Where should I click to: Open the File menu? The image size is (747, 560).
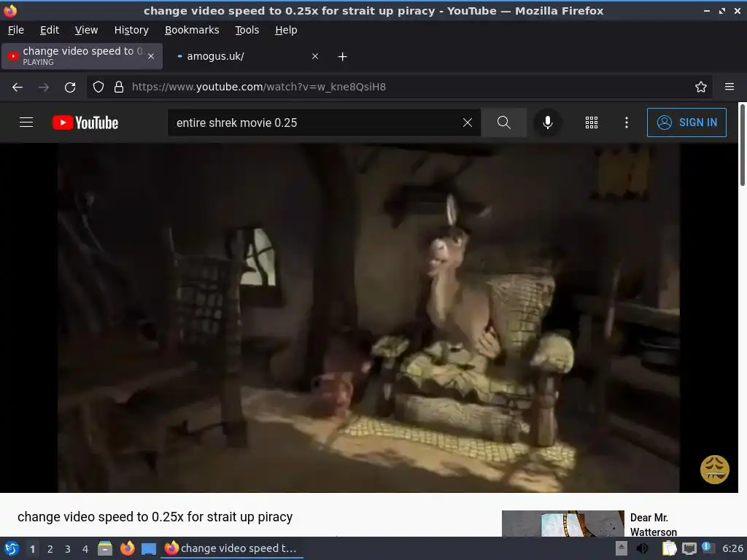pos(16,30)
